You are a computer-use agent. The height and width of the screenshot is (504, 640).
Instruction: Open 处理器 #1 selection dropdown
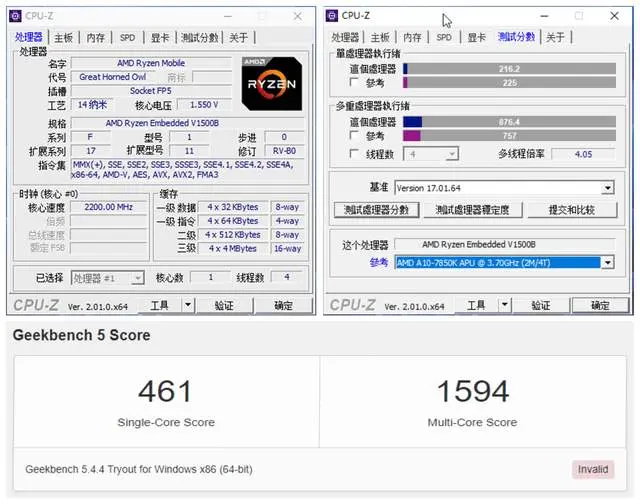click(x=107, y=278)
